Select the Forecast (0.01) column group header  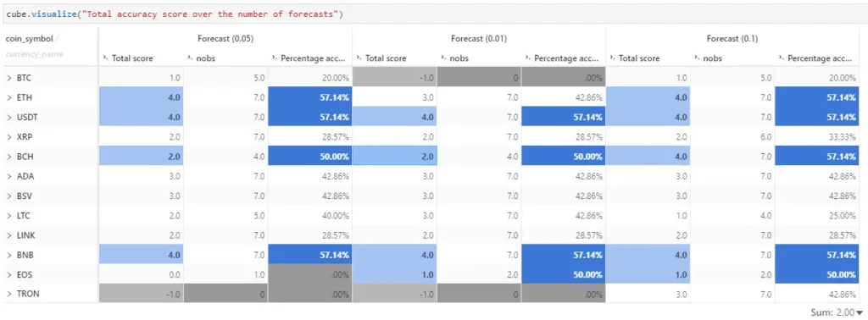(x=479, y=39)
